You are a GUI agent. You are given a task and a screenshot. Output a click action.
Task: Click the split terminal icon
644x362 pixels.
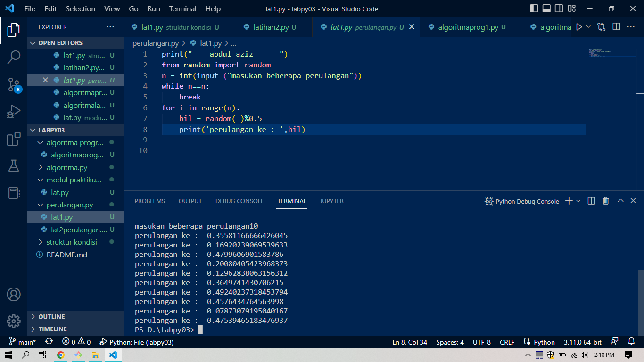(x=592, y=201)
